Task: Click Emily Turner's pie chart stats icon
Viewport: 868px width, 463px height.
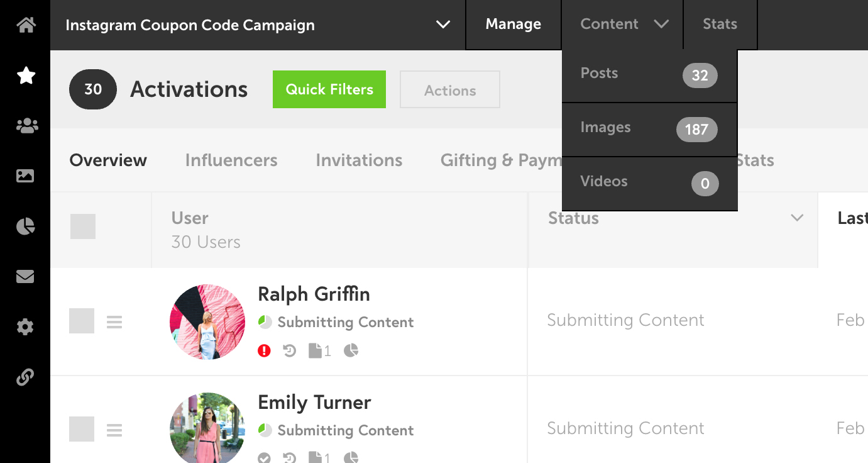Action: pyautogui.click(x=351, y=458)
